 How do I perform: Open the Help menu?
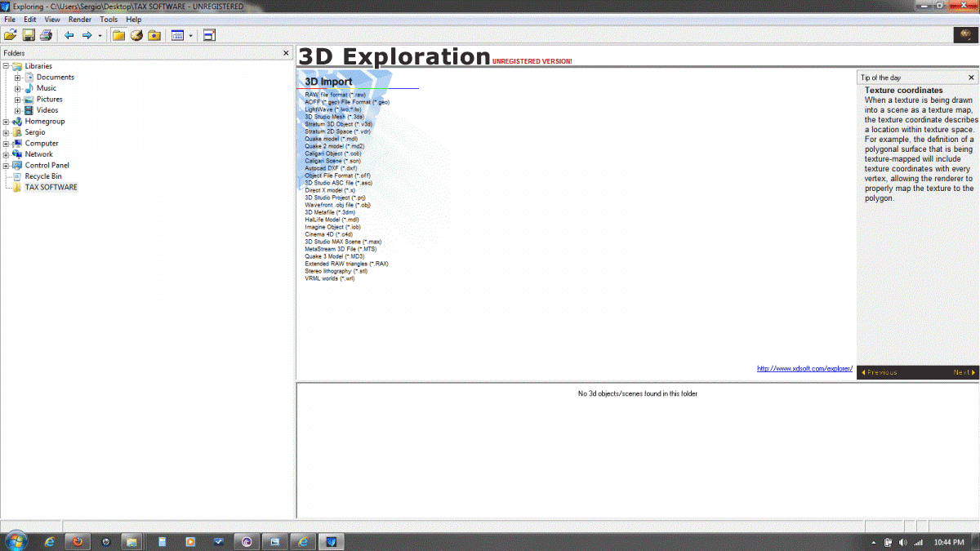[x=134, y=19]
